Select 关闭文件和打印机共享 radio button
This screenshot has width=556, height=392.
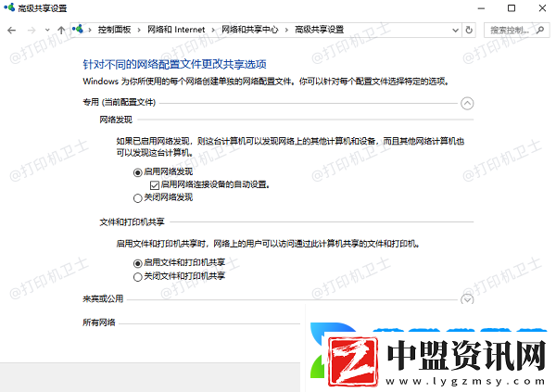pyautogui.click(x=137, y=277)
